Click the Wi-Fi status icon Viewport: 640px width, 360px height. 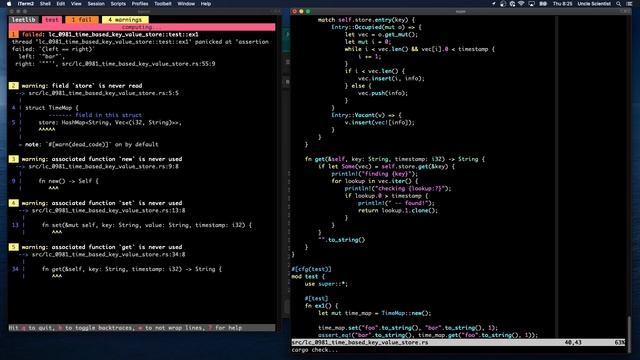click(x=521, y=4)
